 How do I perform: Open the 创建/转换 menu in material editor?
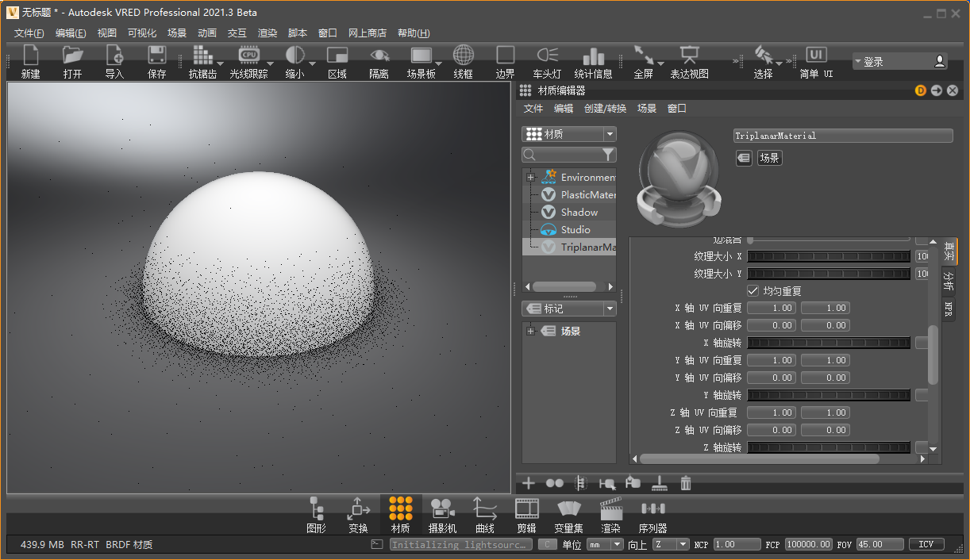605,109
